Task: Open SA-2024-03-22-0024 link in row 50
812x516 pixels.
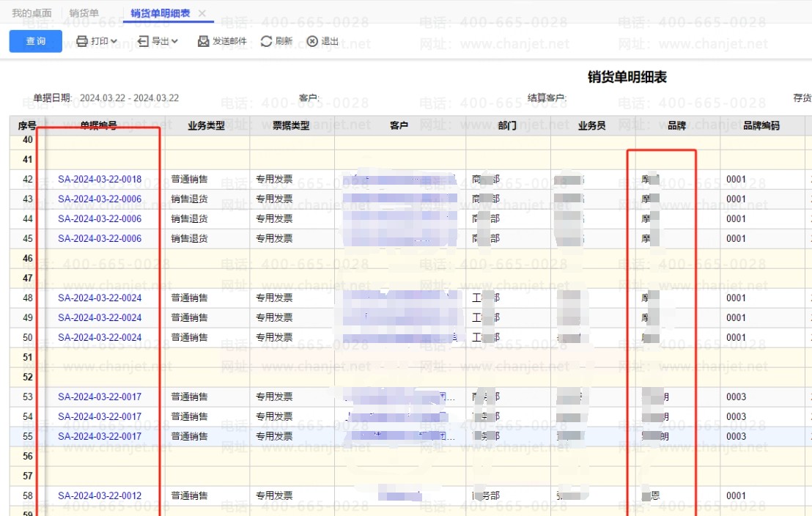Action: pos(100,337)
